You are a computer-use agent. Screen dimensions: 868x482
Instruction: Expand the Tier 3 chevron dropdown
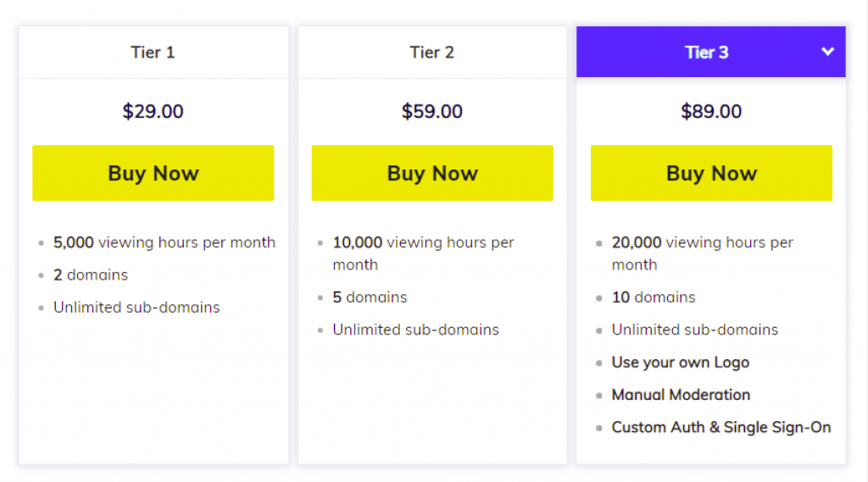[827, 52]
